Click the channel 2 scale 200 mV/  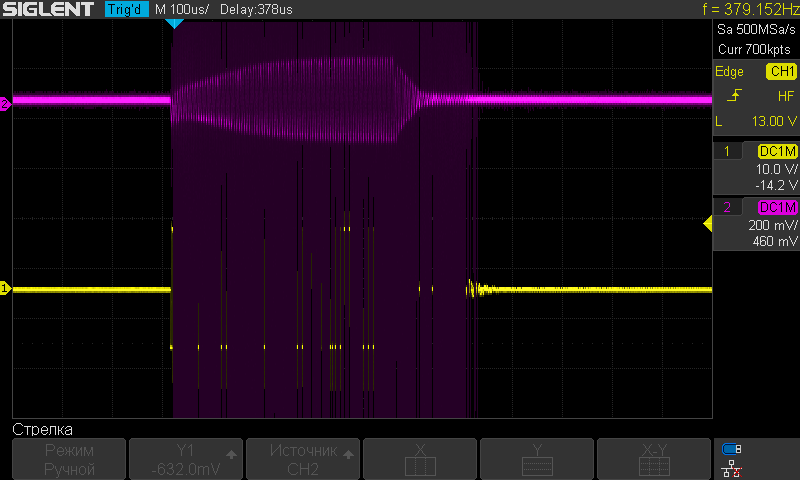pyautogui.click(x=772, y=225)
